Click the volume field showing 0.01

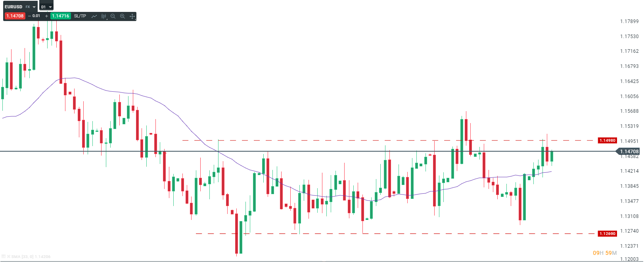click(36, 16)
